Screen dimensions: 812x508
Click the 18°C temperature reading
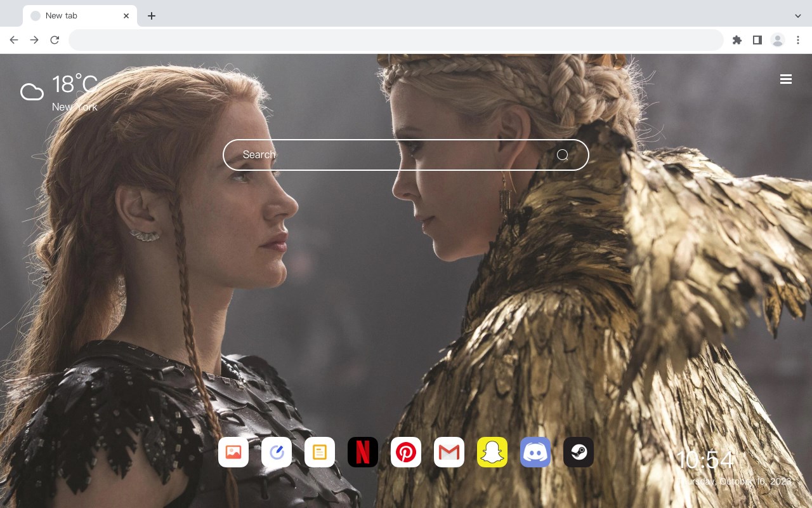(75, 85)
